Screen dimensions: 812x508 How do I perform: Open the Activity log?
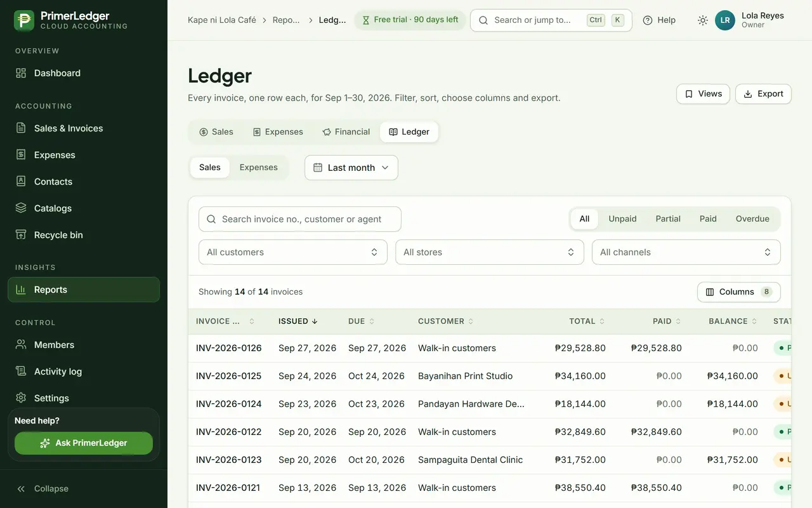click(84, 371)
